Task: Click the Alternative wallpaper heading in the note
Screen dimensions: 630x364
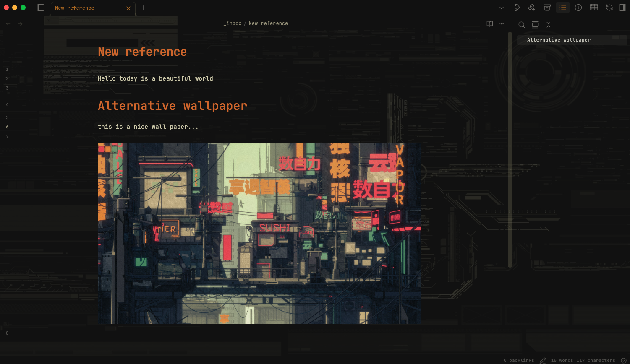Action: (x=173, y=106)
